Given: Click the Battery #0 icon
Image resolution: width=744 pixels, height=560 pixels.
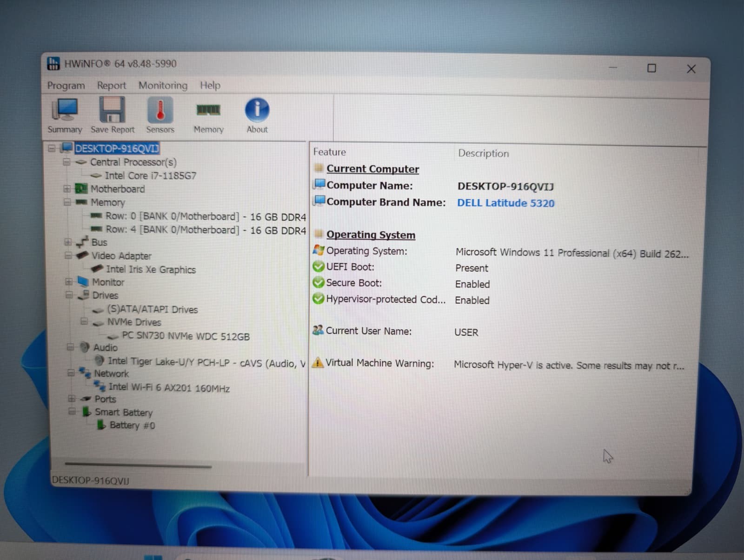Looking at the screenshot, I should [x=101, y=424].
